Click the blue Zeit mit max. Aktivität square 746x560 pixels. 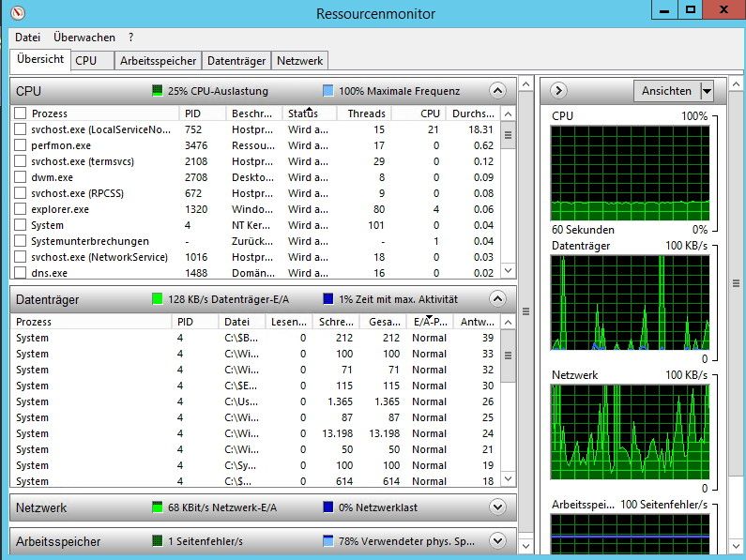(327, 299)
